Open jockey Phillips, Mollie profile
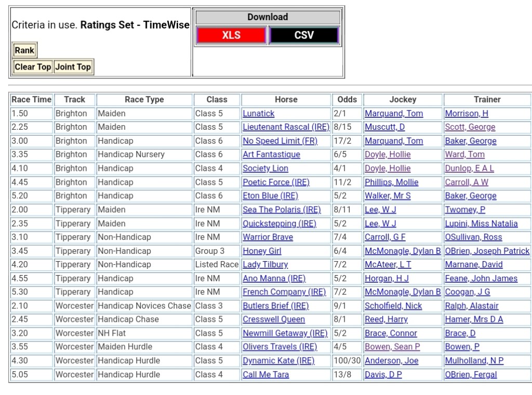 click(x=391, y=182)
